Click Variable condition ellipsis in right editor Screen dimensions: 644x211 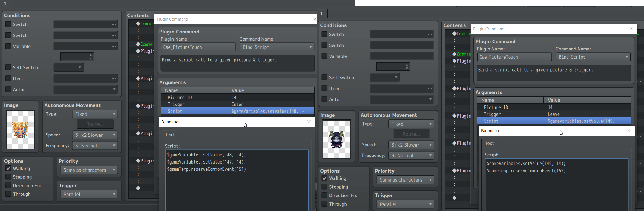pos(430,56)
